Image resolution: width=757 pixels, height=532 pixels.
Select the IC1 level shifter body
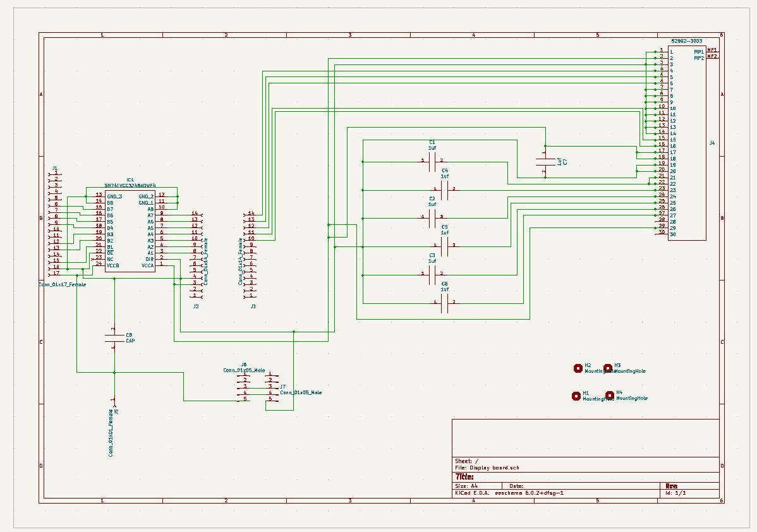pos(130,230)
